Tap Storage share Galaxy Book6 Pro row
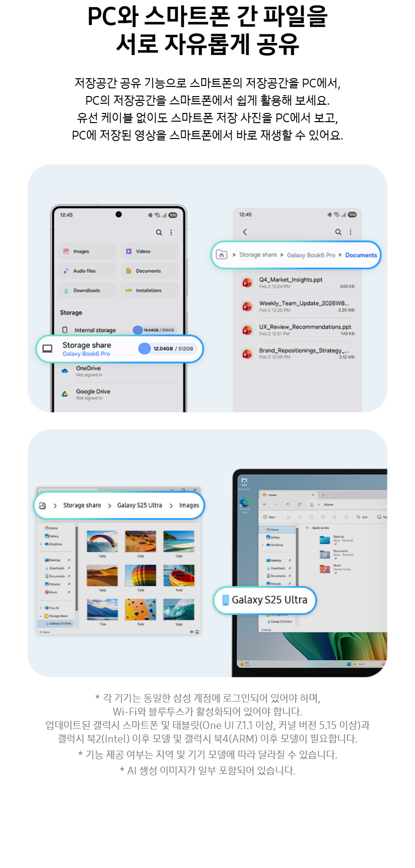Viewport: 415px width, 868px height. 120,349
